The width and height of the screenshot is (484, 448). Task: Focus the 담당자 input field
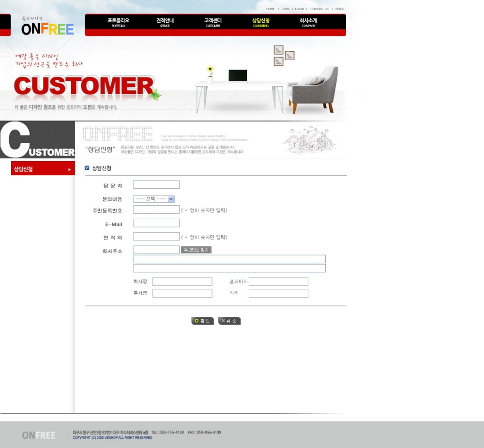[x=156, y=184]
